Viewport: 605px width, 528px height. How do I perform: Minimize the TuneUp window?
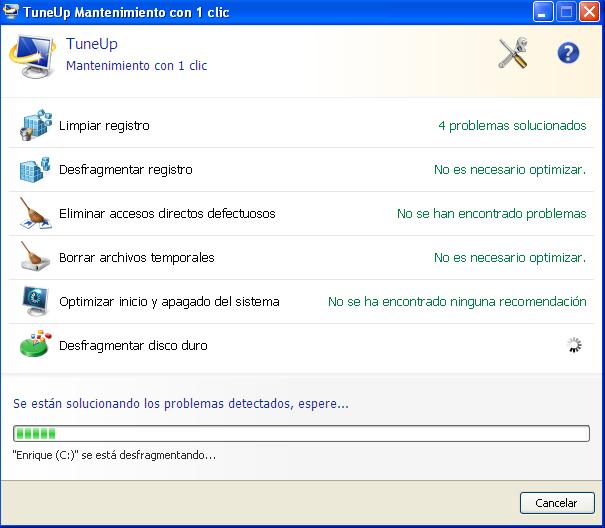tap(543, 12)
